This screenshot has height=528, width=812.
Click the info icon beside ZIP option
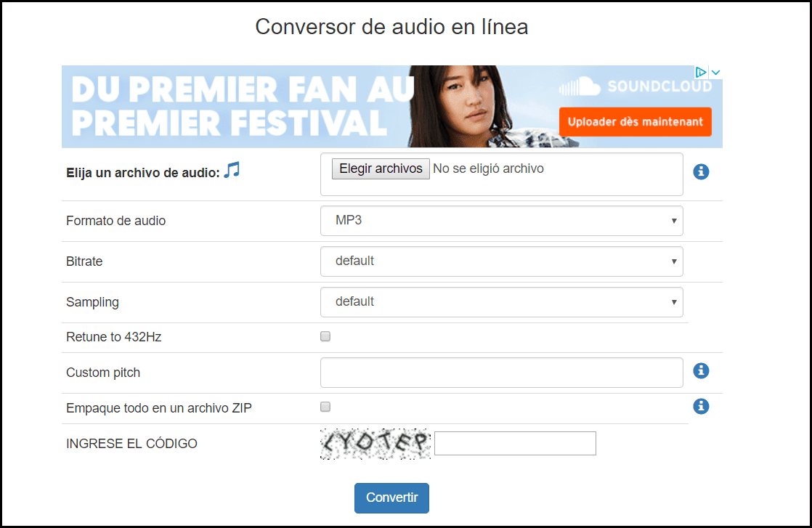pyautogui.click(x=701, y=406)
